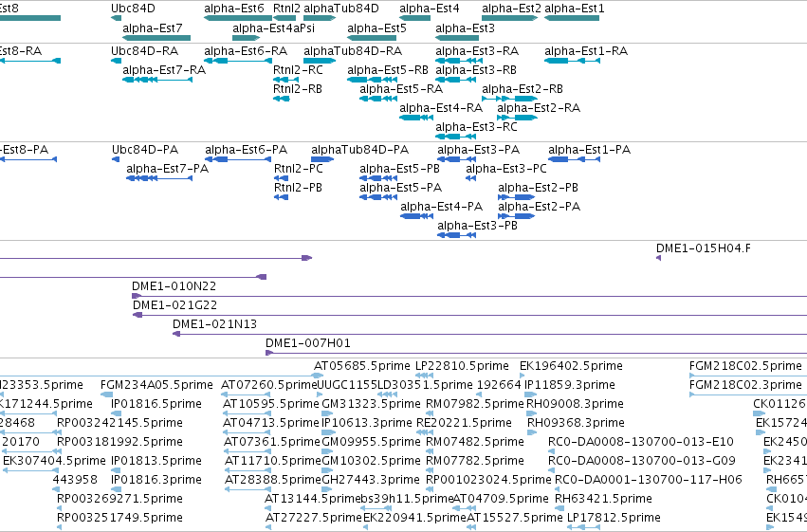807x532 pixels.
Task: Click protein alpha-Est3-PA
Action: coord(478,150)
